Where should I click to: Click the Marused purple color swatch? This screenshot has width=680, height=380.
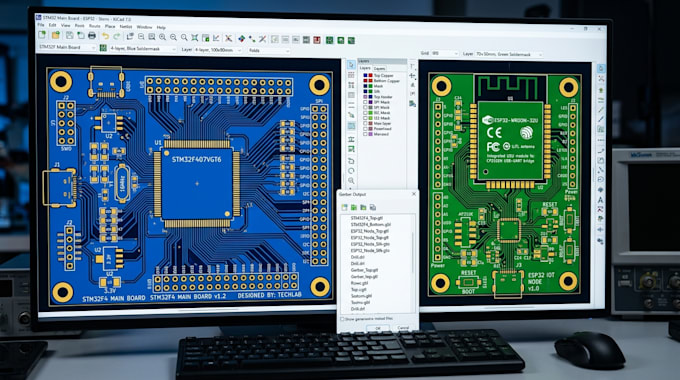coord(370,134)
